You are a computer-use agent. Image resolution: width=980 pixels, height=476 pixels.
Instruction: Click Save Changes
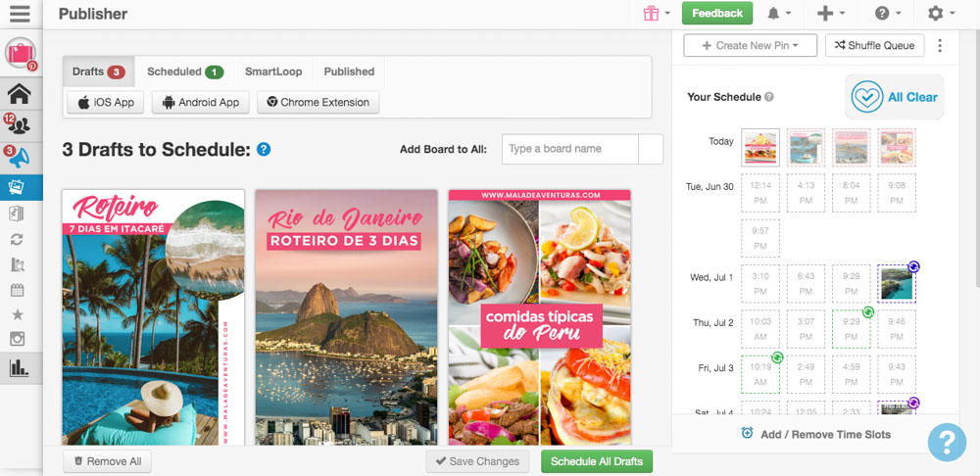[x=477, y=461]
